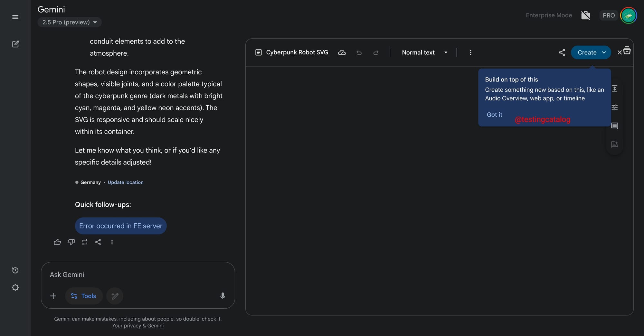Activate the microphone for voice input
The height and width of the screenshot is (336, 644).
pyautogui.click(x=223, y=296)
